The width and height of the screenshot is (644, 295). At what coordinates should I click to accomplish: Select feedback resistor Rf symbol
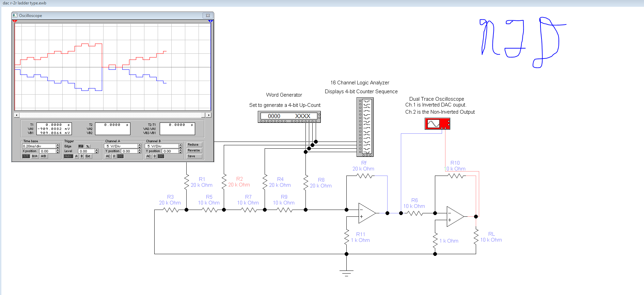(x=364, y=176)
